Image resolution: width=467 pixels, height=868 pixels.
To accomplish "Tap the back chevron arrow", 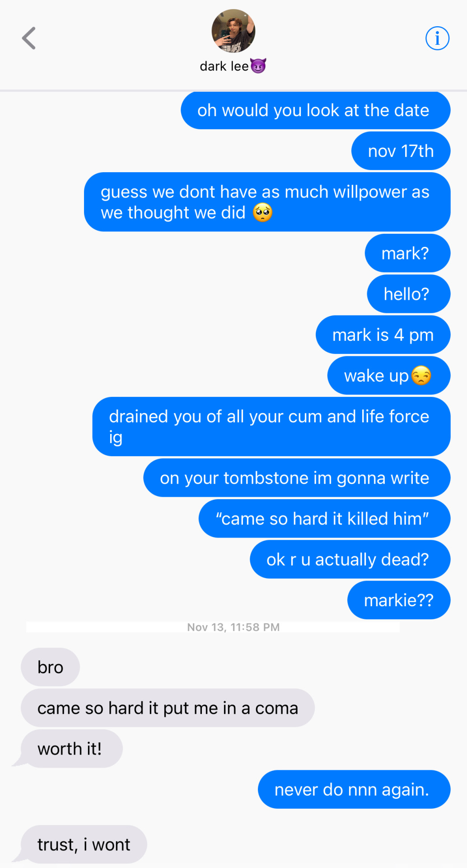I will [x=29, y=38].
